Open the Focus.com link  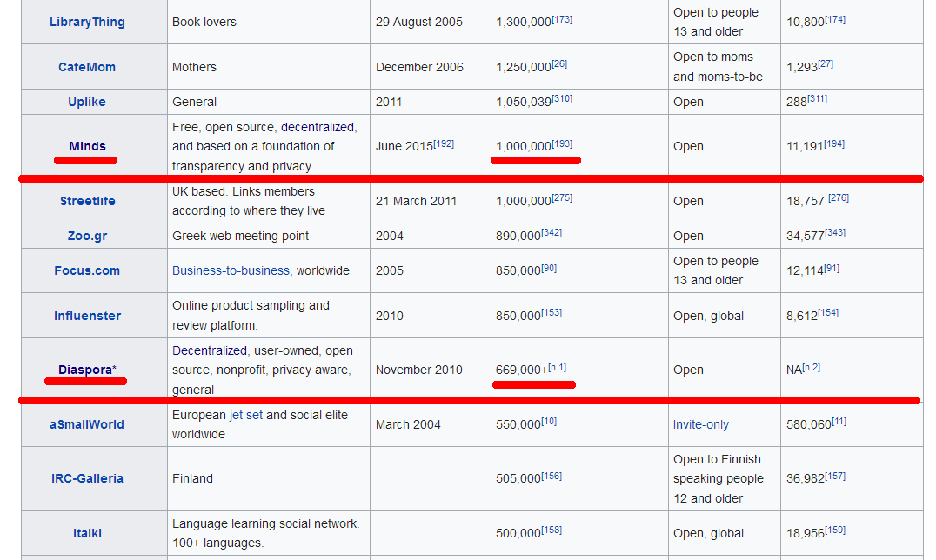[87, 270]
